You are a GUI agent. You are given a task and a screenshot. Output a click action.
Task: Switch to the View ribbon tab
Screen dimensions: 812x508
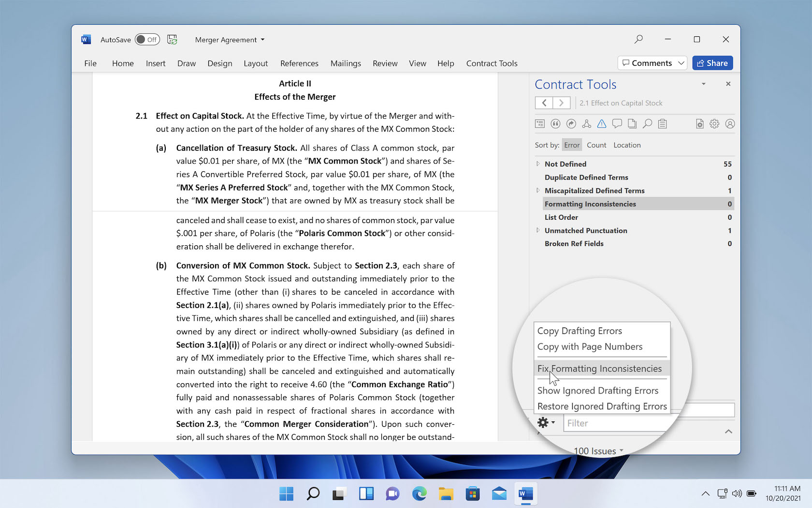[x=418, y=63]
